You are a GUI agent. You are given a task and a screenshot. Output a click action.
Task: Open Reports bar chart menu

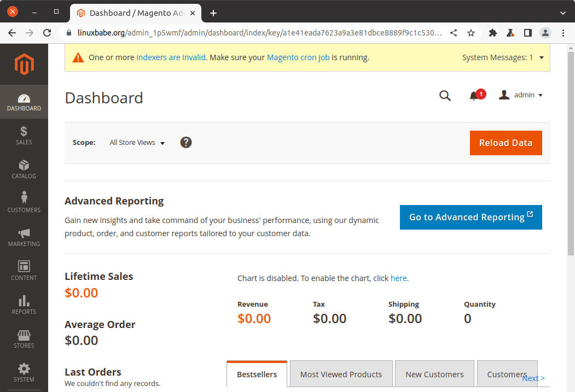24,305
